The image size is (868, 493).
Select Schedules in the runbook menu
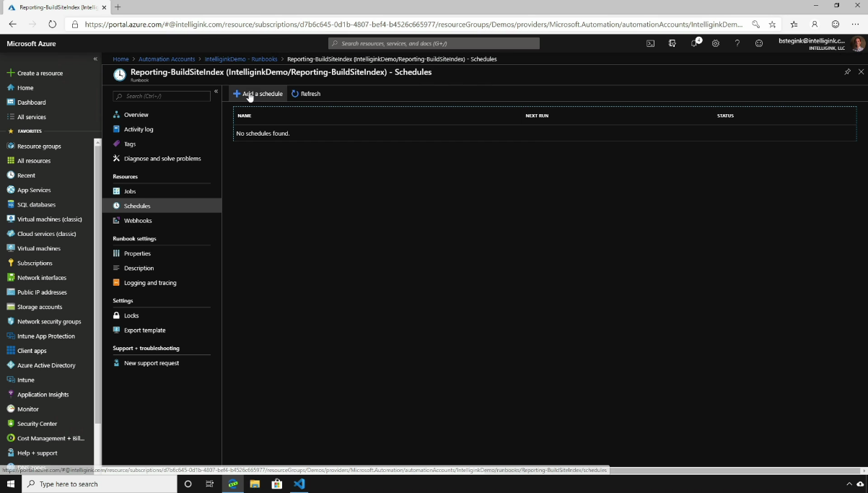[162, 206]
